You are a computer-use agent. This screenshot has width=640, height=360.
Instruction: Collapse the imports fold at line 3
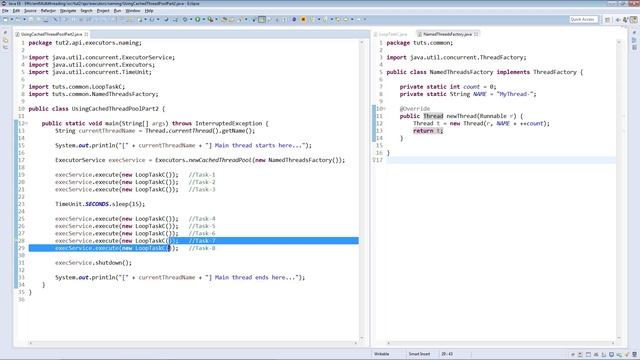click(x=26, y=58)
